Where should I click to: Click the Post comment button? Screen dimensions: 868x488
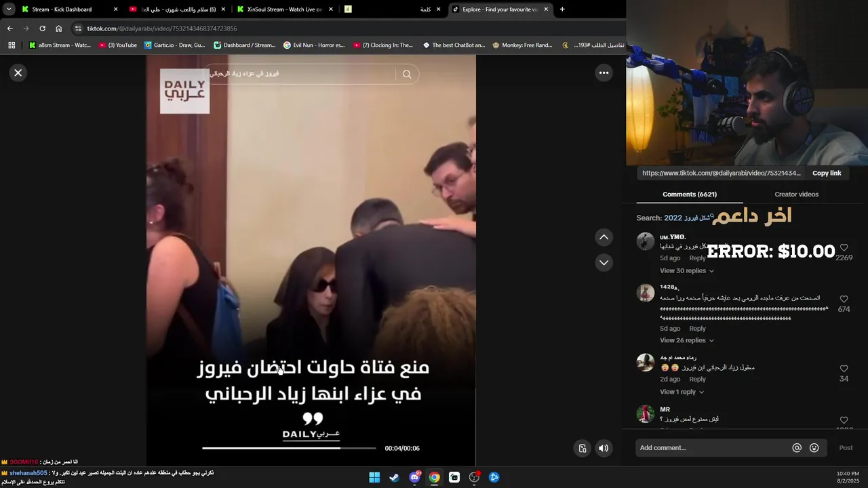(846, 448)
